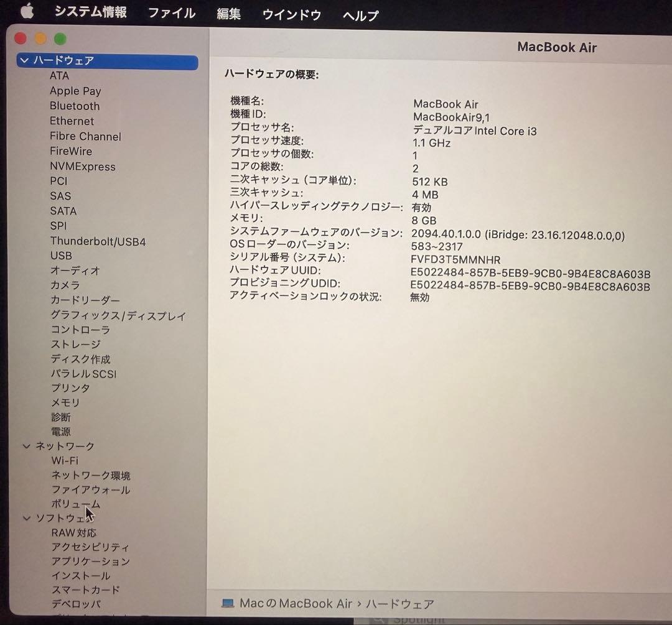The image size is (672, 625).
Task: Click the Mac icon in the bottom path bar
Action: [x=230, y=603]
